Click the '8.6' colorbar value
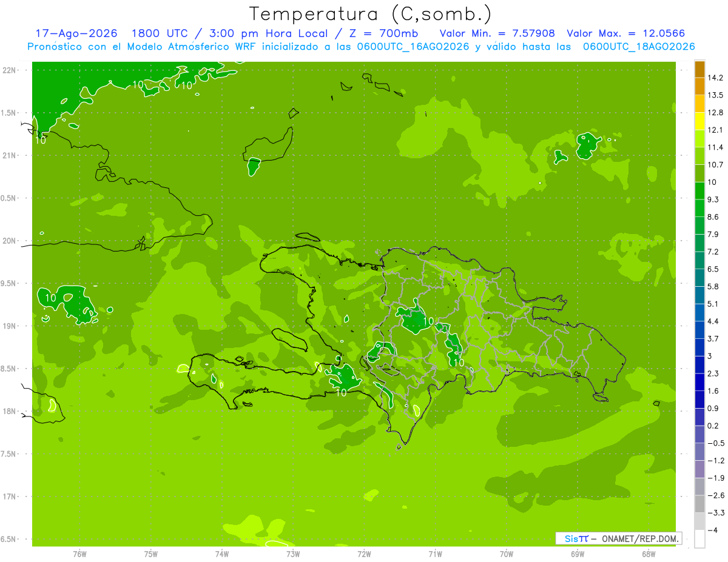The image size is (728, 562). (714, 217)
